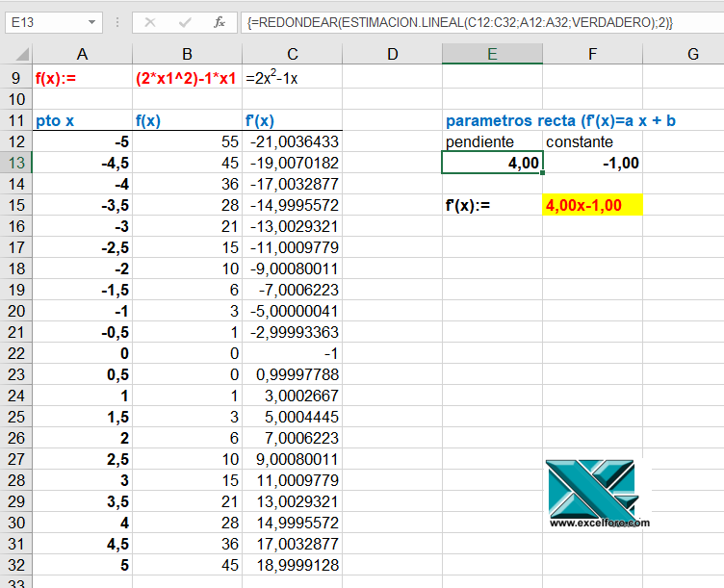
Task: Click the excelforo.com logo image
Action: point(598,493)
